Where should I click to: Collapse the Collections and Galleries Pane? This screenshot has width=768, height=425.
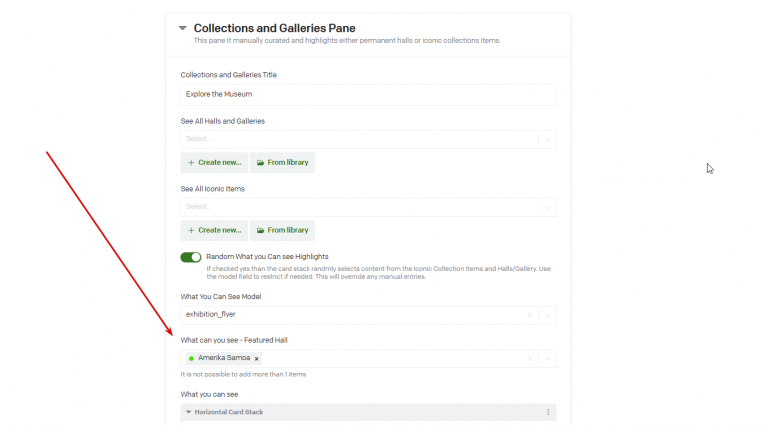pyautogui.click(x=182, y=29)
